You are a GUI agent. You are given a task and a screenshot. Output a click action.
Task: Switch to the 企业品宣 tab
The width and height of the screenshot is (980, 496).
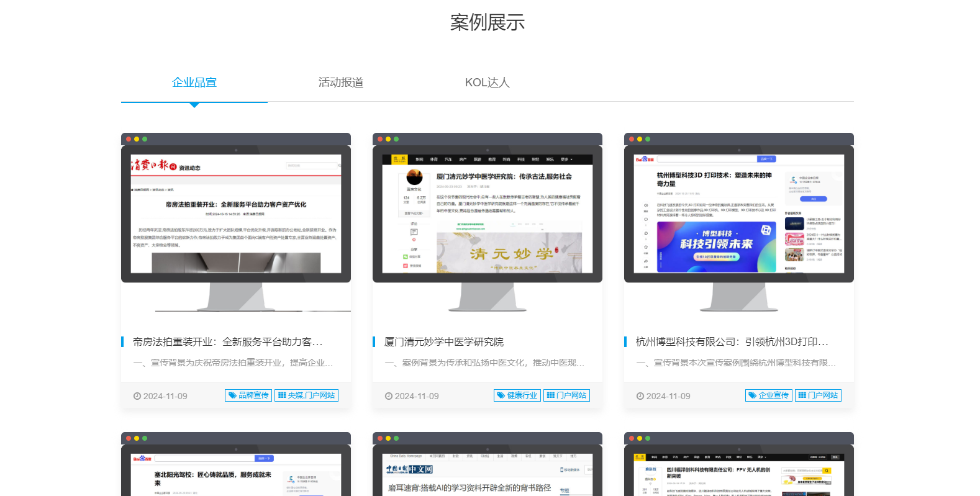click(194, 83)
